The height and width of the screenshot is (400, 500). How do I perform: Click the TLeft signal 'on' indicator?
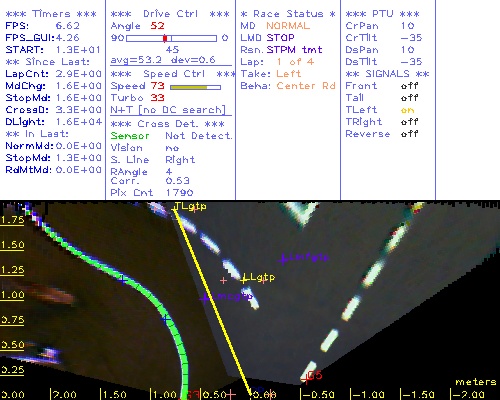[407, 110]
